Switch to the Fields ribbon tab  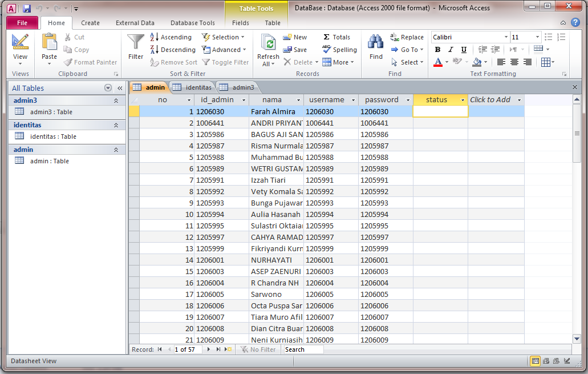click(x=240, y=23)
